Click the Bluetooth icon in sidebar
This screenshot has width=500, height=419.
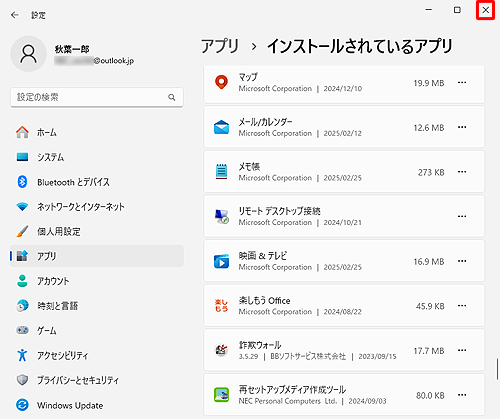click(22, 182)
